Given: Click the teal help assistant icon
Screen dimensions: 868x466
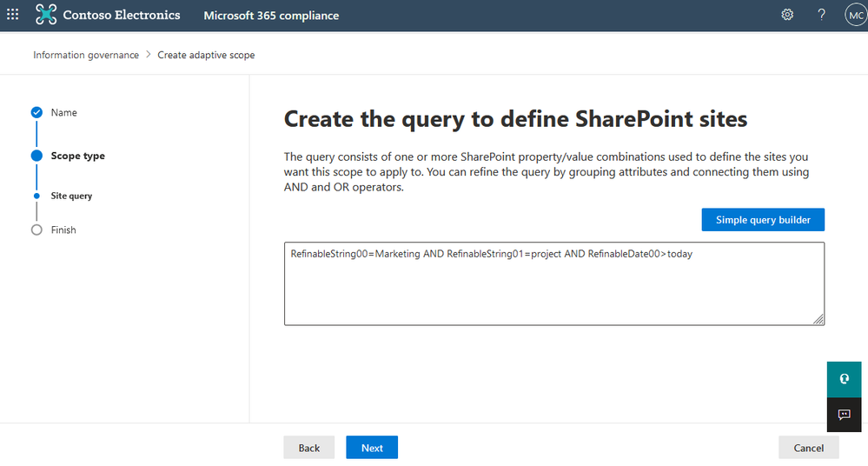Looking at the screenshot, I should pyautogui.click(x=844, y=379).
